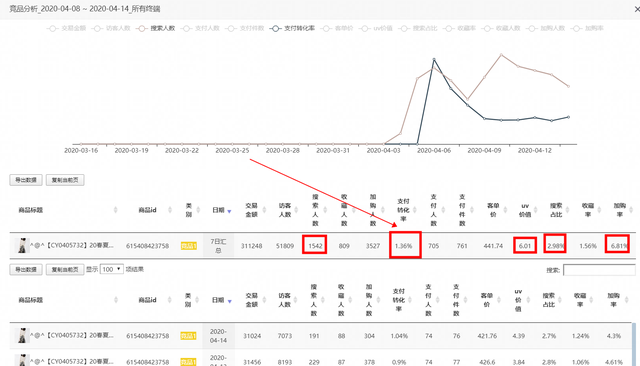This screenshot has width=640, height=366.
Task: Click 导出数据 button beside the 显示 selector
Action: tap(26, 269)
